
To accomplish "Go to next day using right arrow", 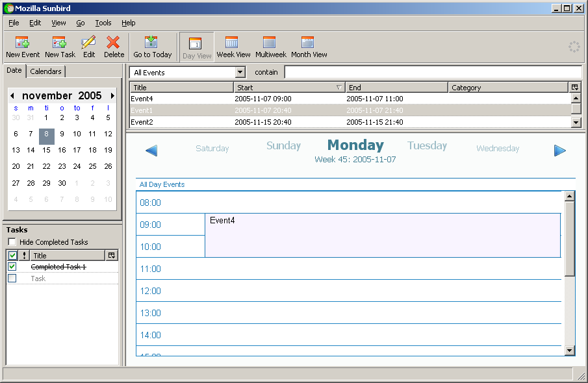I will tap(559, 151).
